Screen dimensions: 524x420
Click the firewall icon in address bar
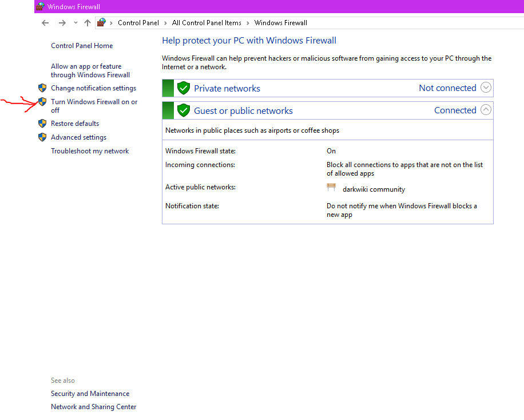[x=101, y=22]
